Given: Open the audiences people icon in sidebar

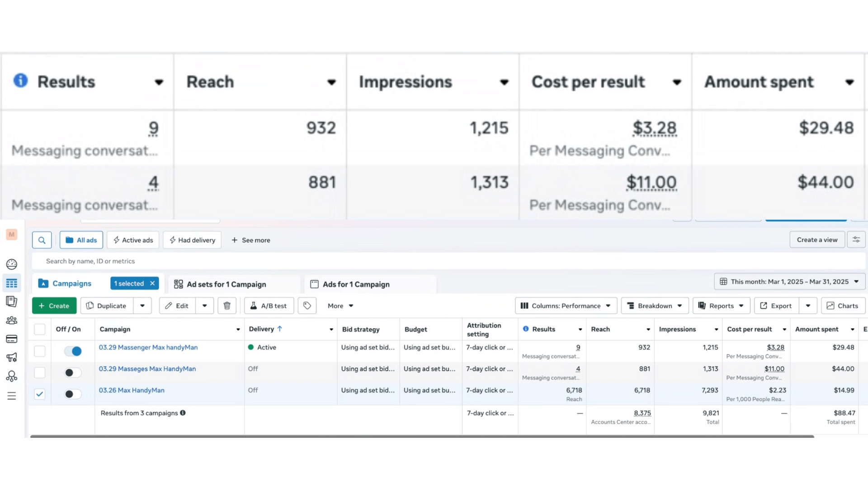Looking at the screenshot, I should click(12, 320).
